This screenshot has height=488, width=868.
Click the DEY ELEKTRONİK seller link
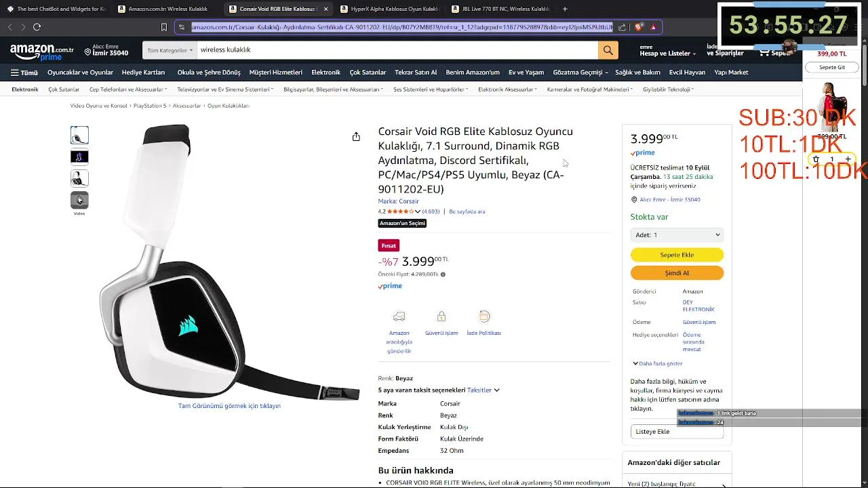click(698, 306)
